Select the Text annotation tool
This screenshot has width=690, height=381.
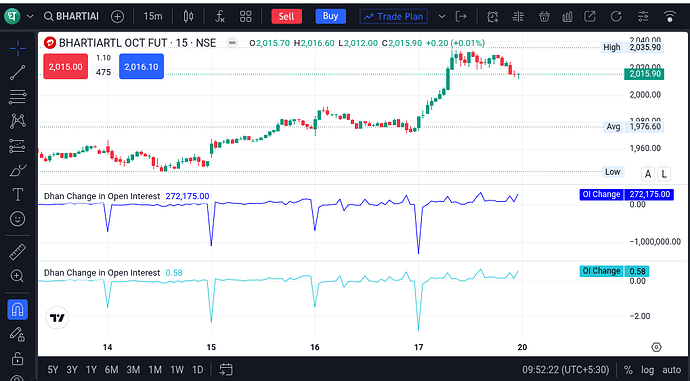pos(18,194)
